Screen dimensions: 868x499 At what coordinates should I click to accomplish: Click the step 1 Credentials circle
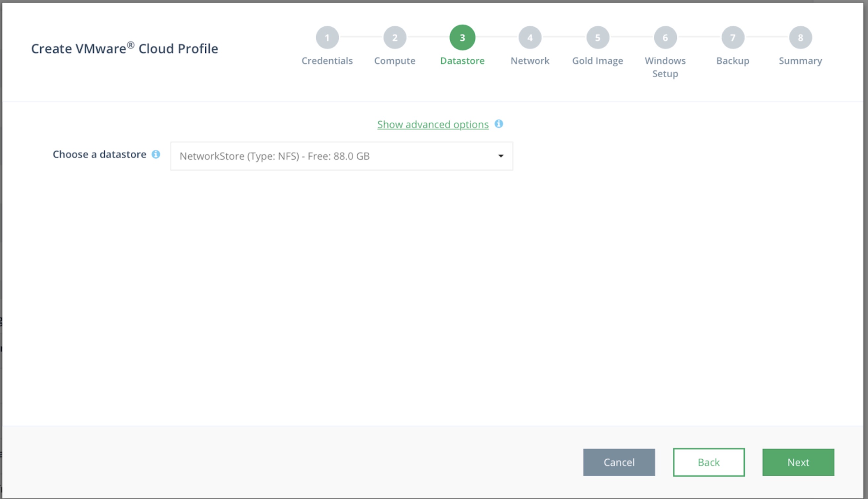327,37
